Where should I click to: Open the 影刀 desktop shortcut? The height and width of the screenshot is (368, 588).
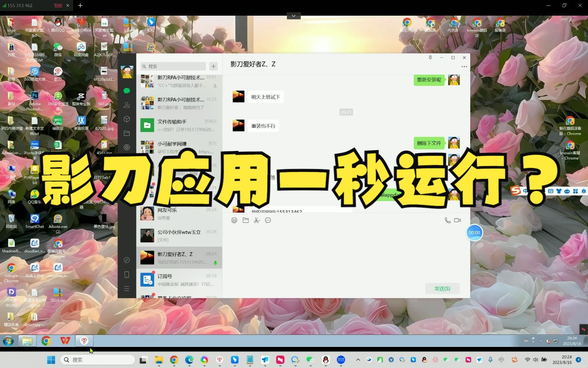point(58,74)
